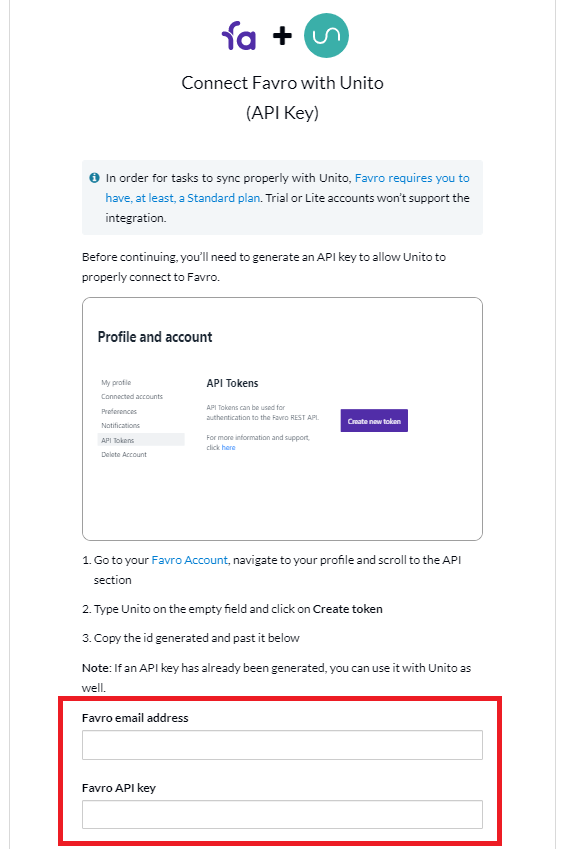569x849 pixels.
Task: Click the Profile and account screenshot heading
Action: pyautogui.click(x=155, y=337)
